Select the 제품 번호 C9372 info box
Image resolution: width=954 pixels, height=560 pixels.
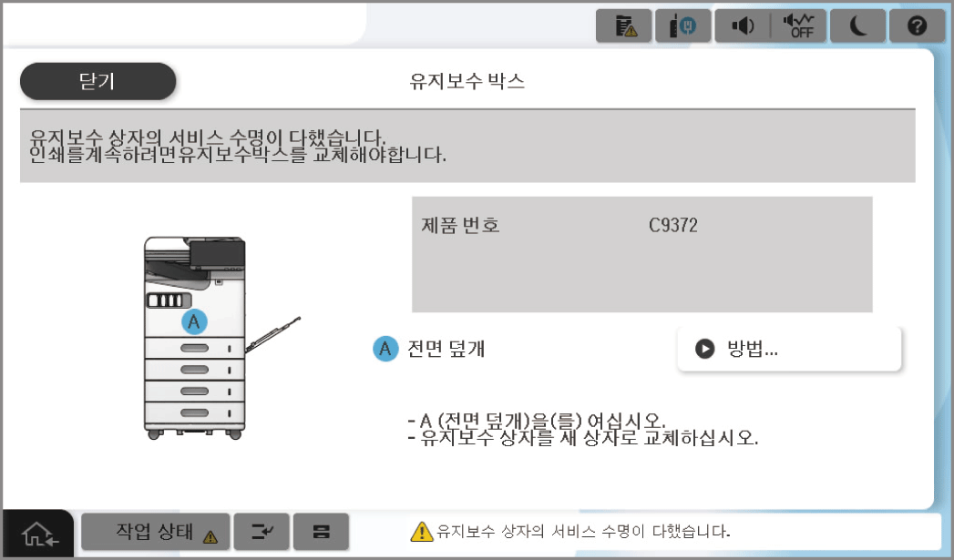[641, 254]
